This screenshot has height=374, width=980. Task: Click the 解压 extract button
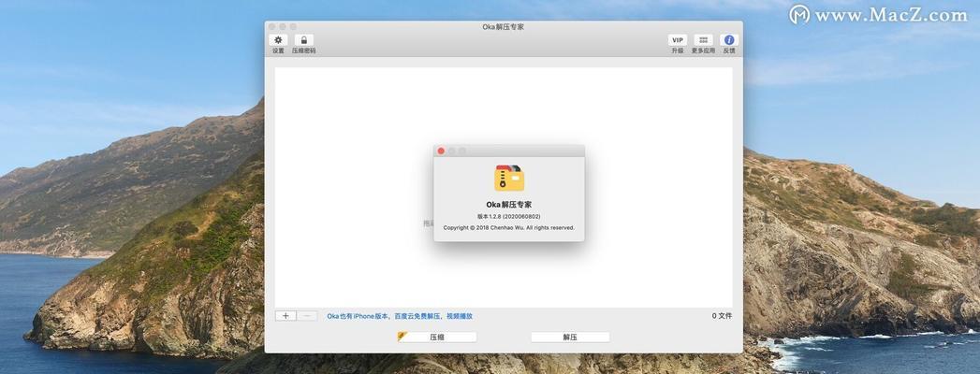click(570, 337)
